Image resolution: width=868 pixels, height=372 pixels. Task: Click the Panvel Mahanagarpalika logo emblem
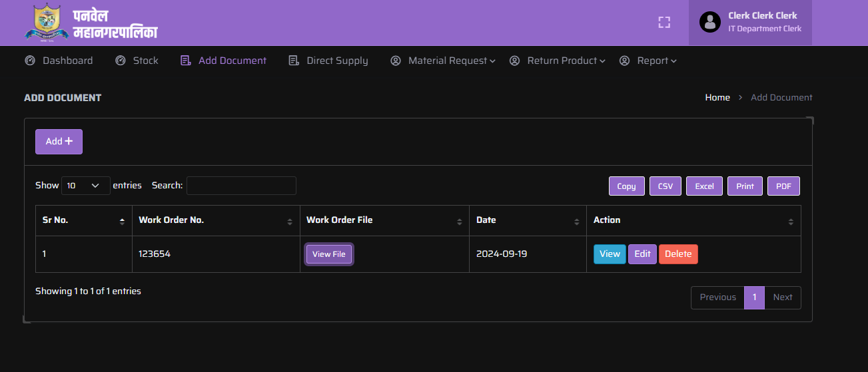[47, 22]
